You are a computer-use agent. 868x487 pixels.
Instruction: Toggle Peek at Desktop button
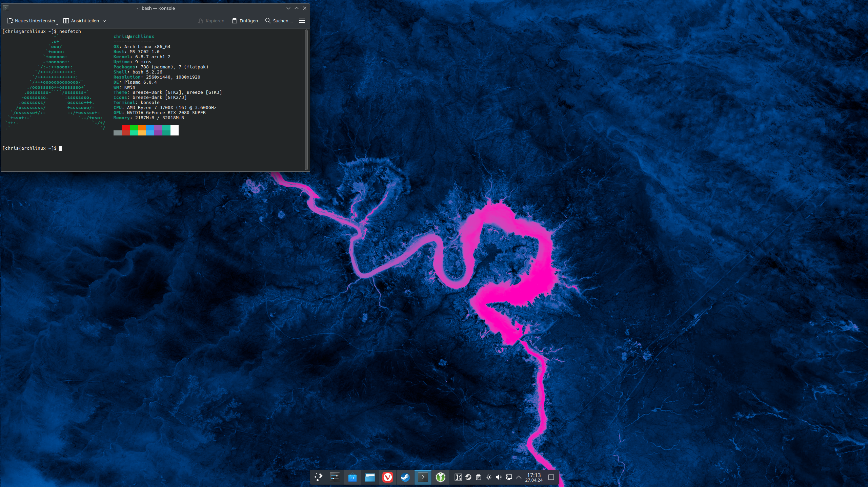[x=551, y=477]
